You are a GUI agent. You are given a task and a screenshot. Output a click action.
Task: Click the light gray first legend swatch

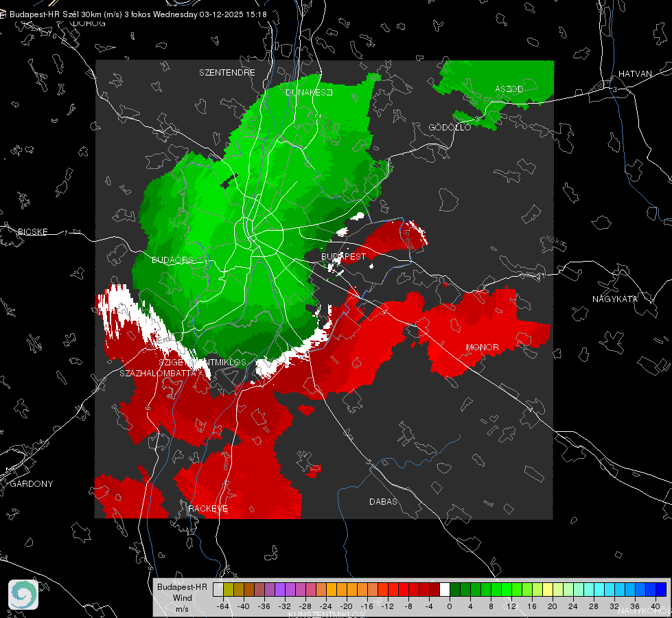(218, 589)
